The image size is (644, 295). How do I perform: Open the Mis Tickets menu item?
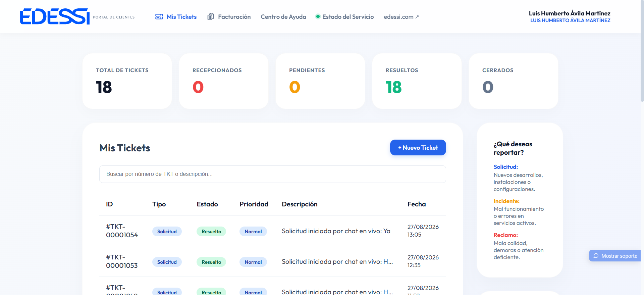(x=176, y=17)
